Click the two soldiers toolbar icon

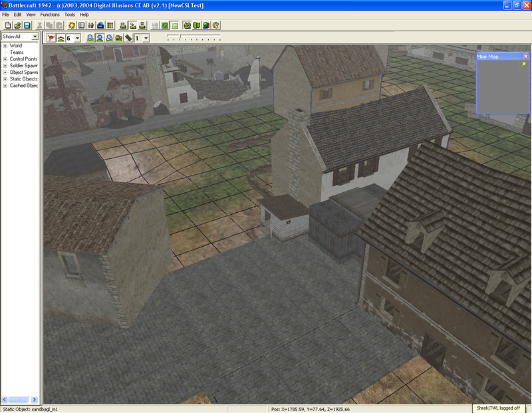(91, 25)
